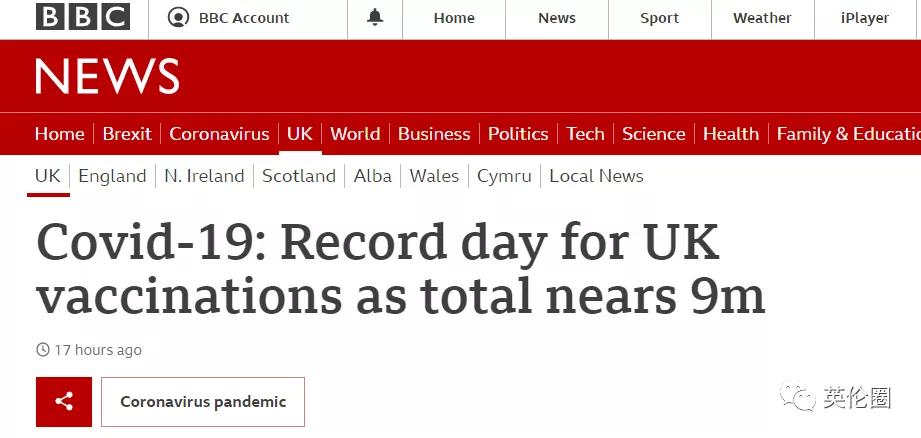Select the Scotland sub-section
This screenshot has height=438, width=921.
[298, 176]
